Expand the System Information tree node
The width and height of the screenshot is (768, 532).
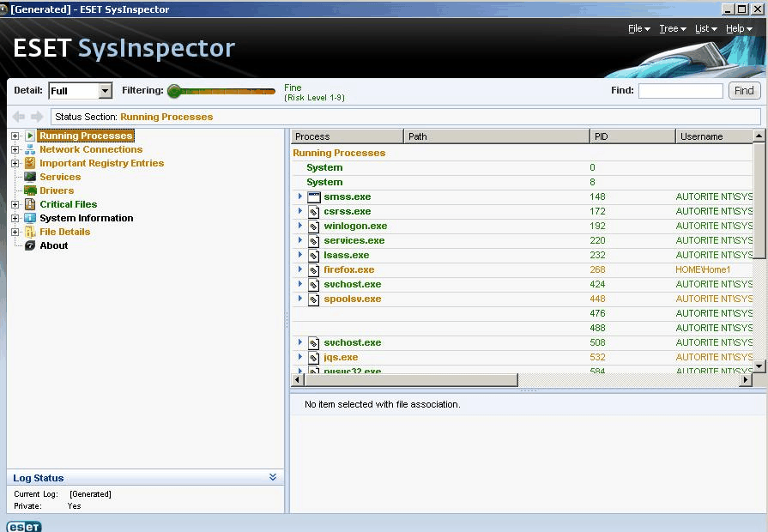(x=15, y=218)
